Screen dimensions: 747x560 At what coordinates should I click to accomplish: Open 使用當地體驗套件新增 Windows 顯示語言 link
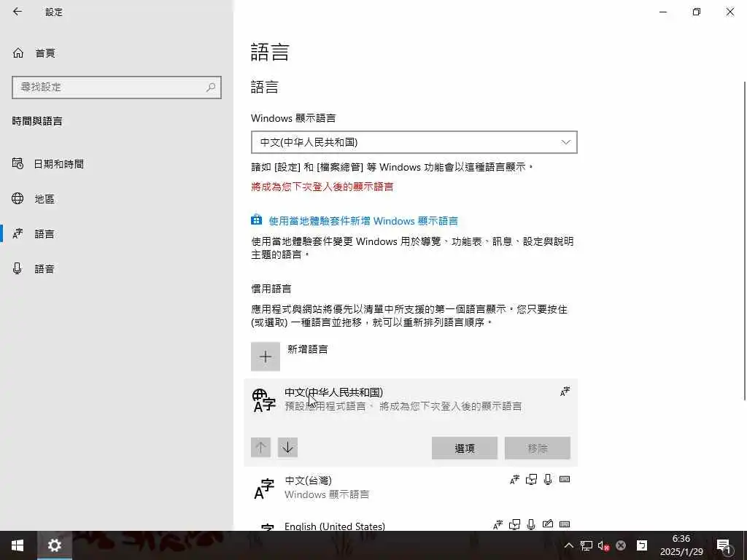pos(363,221)
